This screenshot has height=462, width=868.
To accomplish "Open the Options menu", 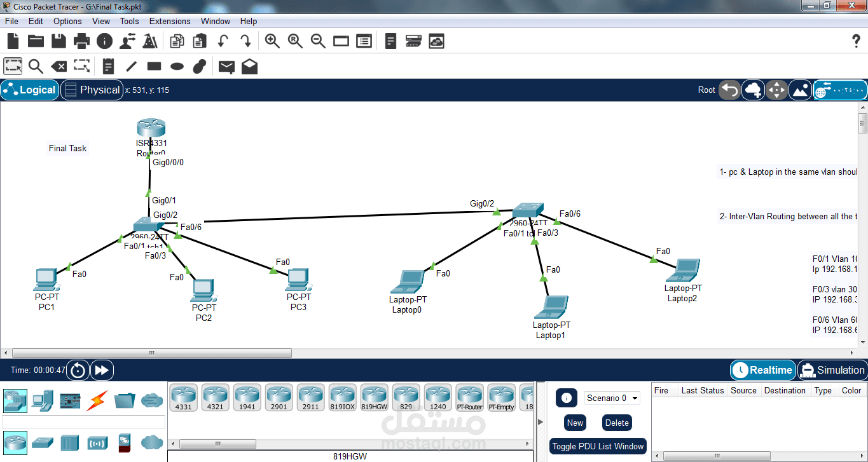I will click(67, 21).
